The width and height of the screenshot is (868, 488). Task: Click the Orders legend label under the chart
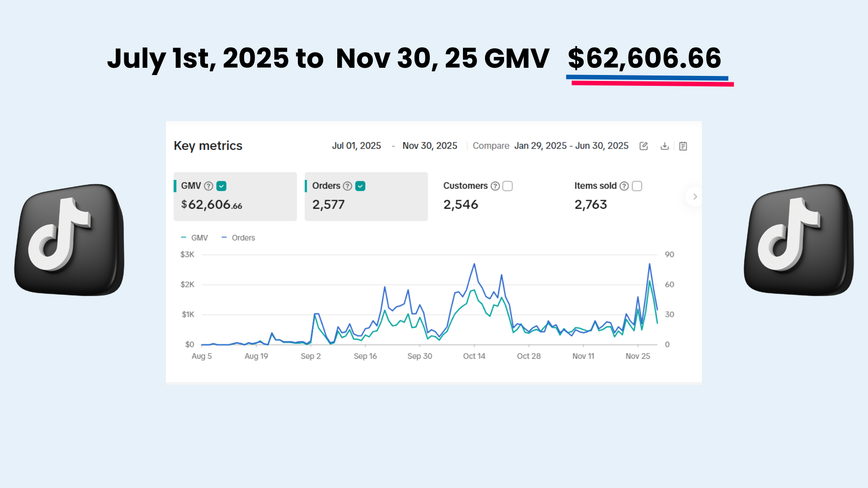pyautogui.click(x=243, y=238)
